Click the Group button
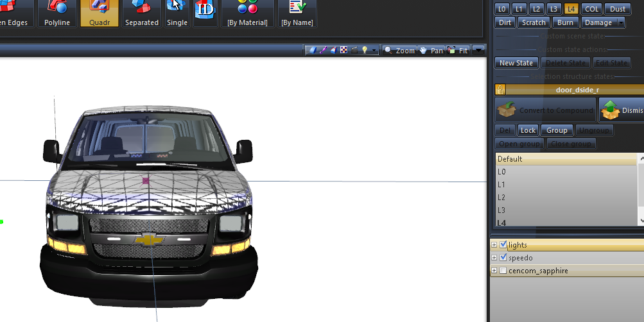Viewport: 644px width, 322px height. point(557,130)
